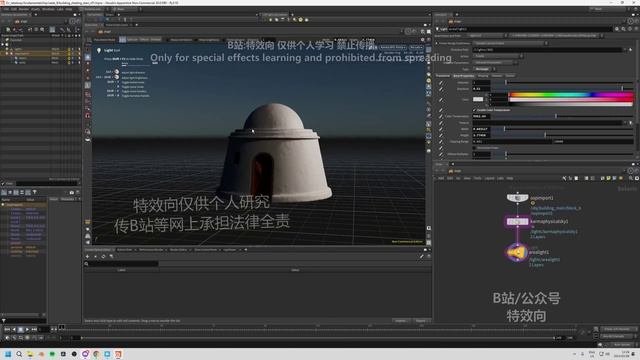Select the karmaphysicalsky1 node

[517, 222]
